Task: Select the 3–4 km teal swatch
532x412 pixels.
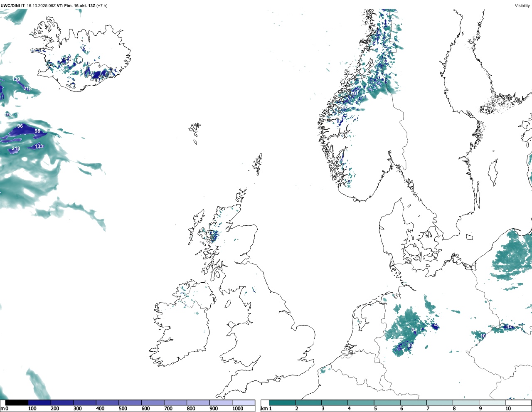Action: (x=335, y=402)
